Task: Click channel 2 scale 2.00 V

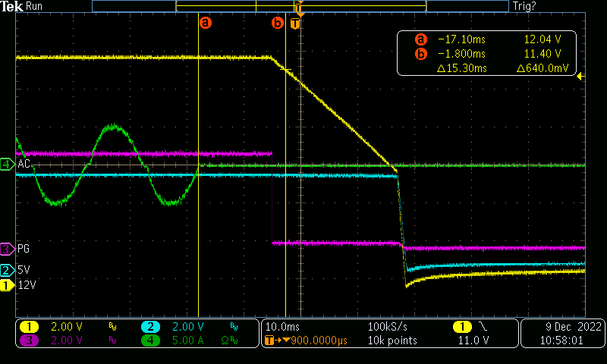Action: (187, 327)
